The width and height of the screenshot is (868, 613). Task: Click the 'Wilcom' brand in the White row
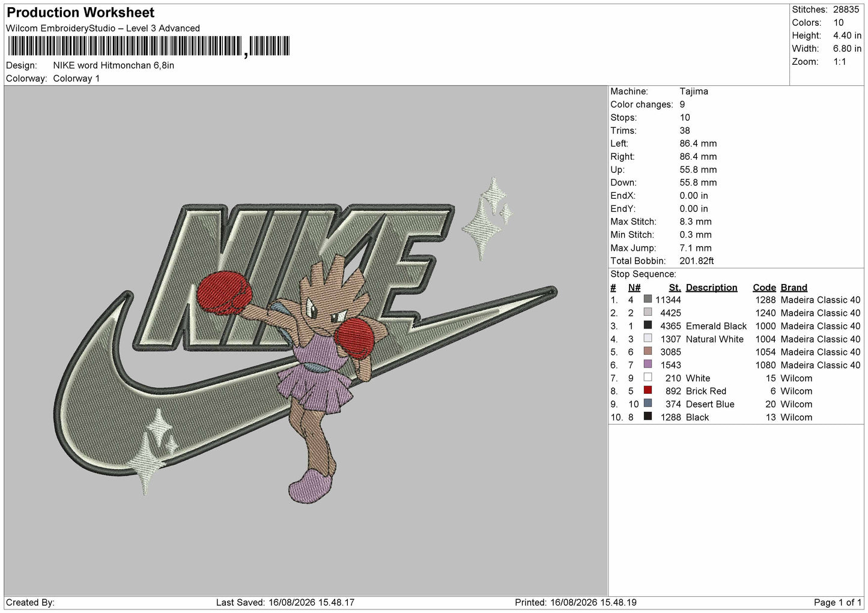tap(796, 378)
